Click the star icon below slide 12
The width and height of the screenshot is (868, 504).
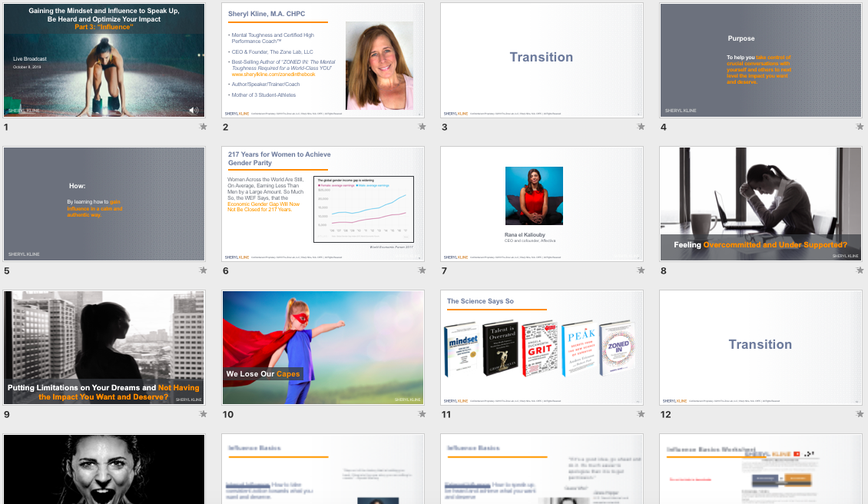(x=860, y=414)
